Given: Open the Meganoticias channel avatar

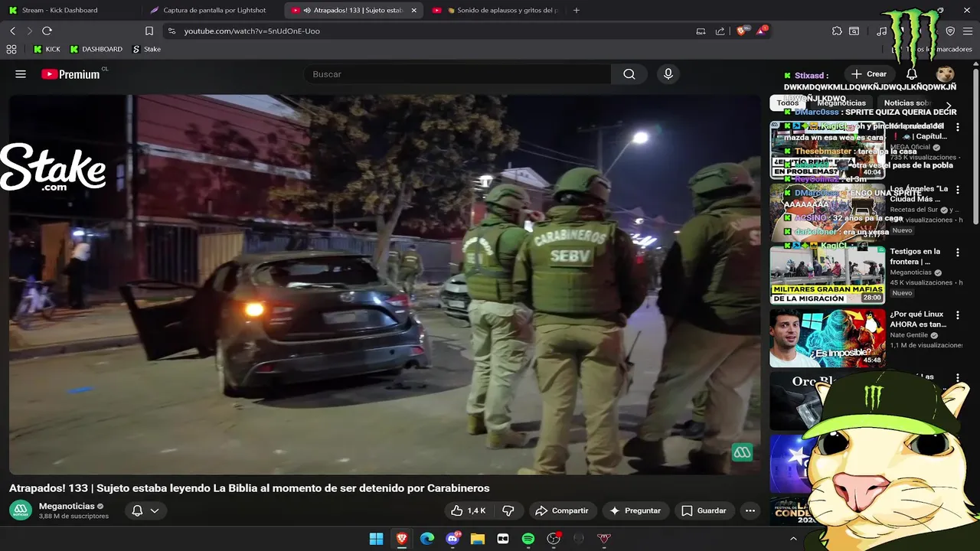Looking at the screenshot, I should click(21, 510).
